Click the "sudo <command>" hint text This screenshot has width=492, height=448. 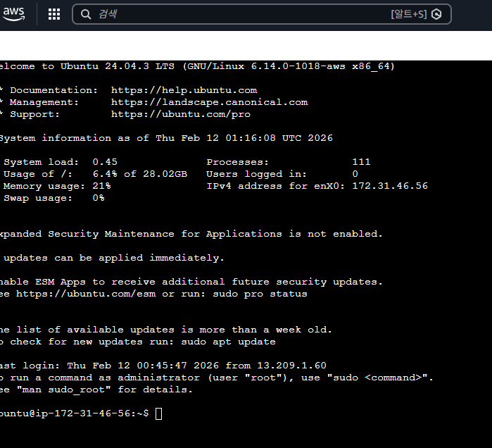377,378
